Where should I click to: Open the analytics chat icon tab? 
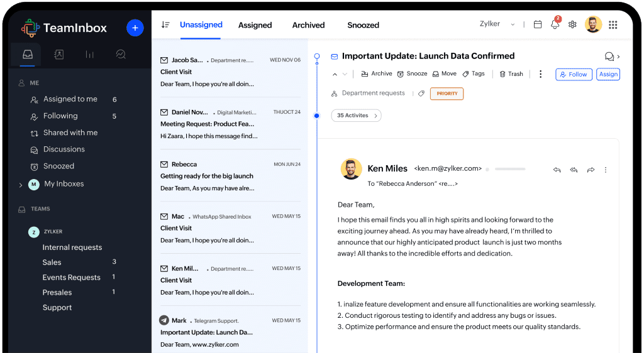point(121,54)
